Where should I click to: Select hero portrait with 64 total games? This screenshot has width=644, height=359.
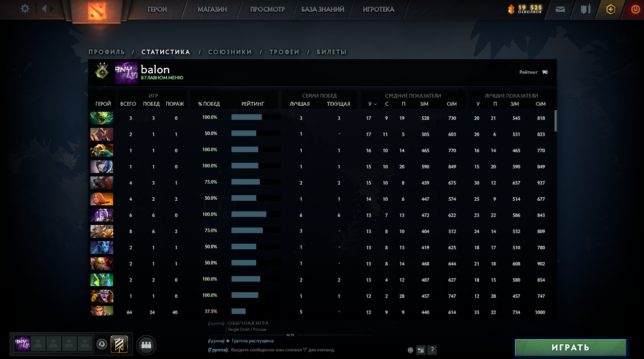(x=102, y=311)
